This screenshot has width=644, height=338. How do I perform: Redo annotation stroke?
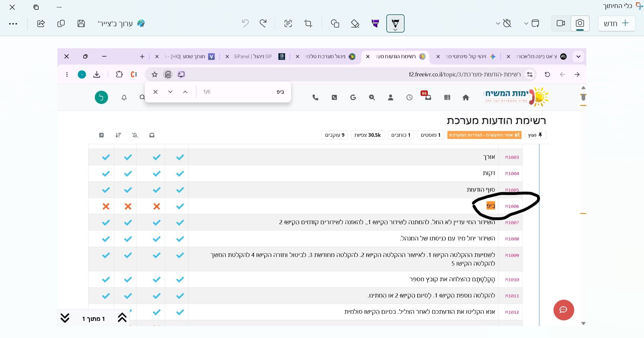point(263,23)
